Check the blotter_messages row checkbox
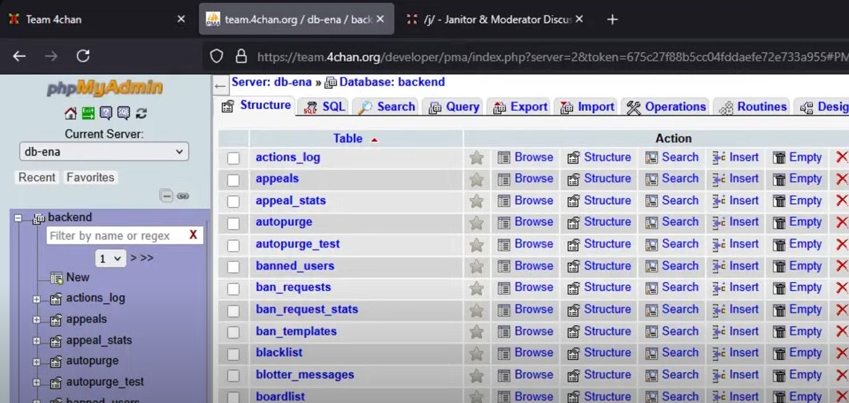This screenshot has width=849, height=403. coord(233,376)
